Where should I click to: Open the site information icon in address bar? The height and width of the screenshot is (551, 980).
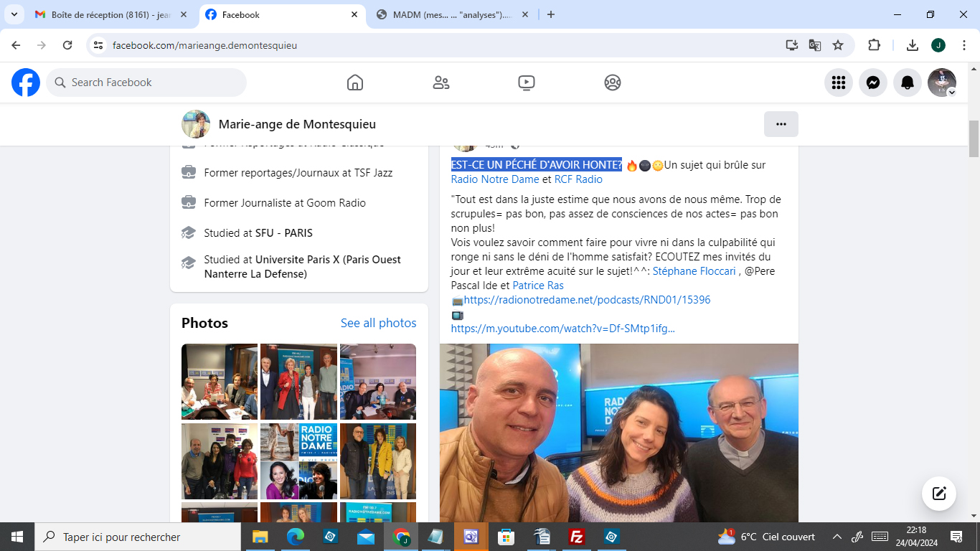point(99,45)
